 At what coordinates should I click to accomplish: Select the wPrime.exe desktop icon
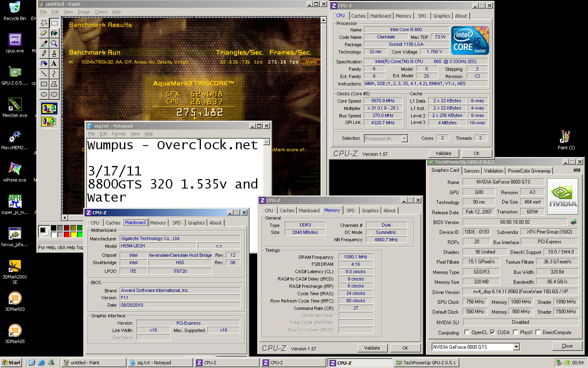(x=15, y=172)
